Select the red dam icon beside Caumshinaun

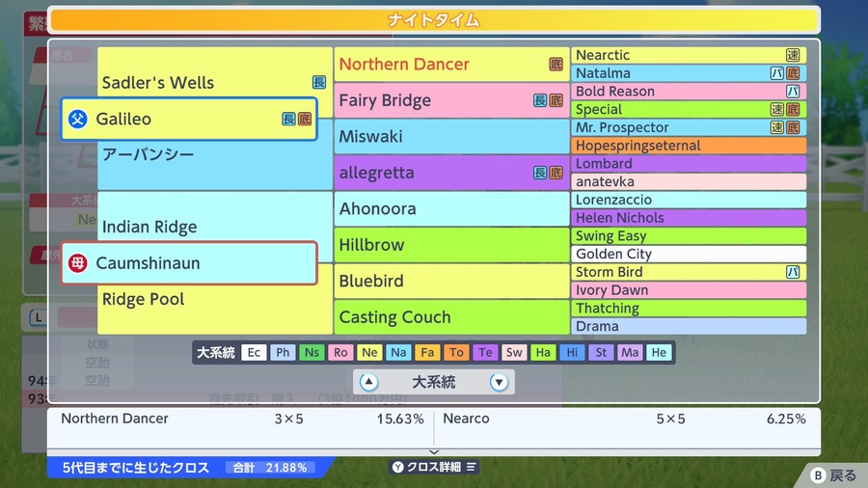point(77,263)
